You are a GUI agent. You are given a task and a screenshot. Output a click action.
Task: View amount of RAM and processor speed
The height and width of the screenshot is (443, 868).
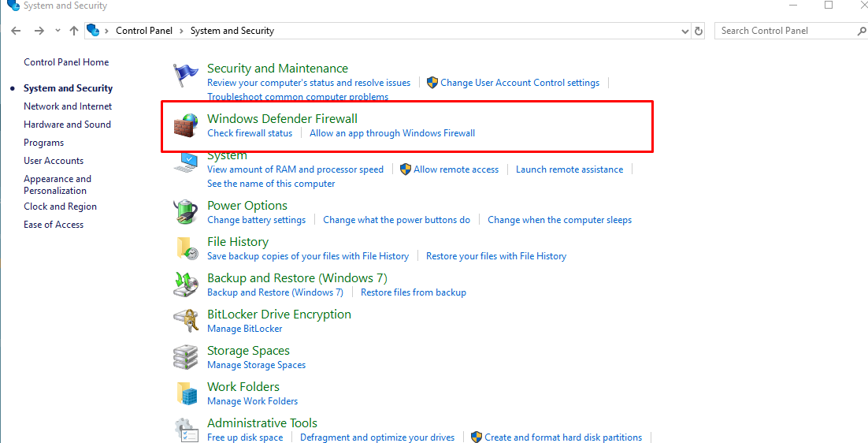(295, 169)
